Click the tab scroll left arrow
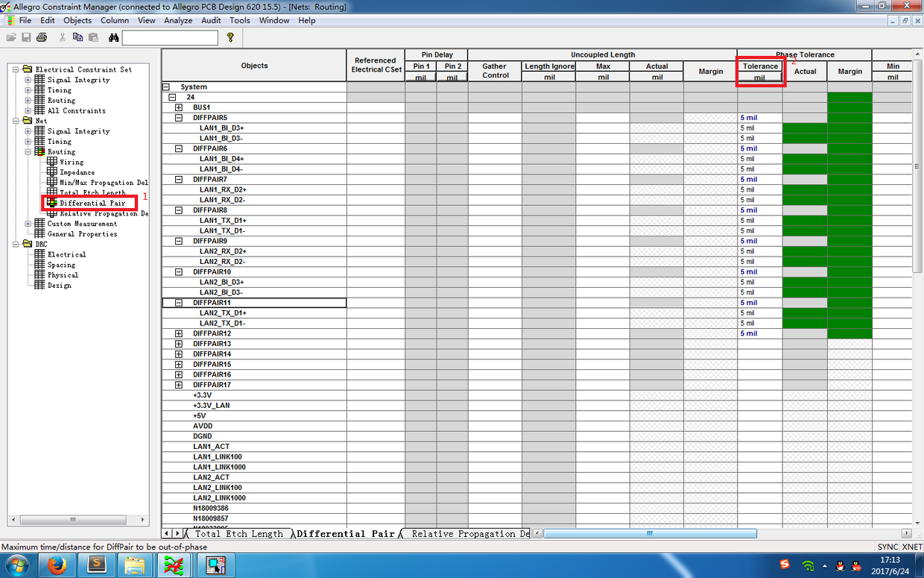This screenshot has width=924, height=578. pyautogui.click(x=168, y=533)
